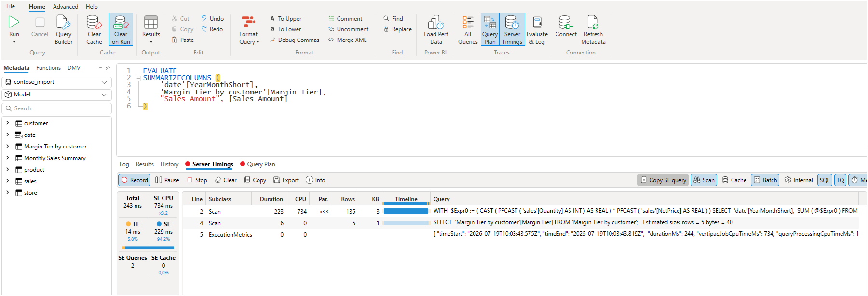Screen dimensions: 868x296
Task: Open Replace in the ribbon
Action: [398, 29]
